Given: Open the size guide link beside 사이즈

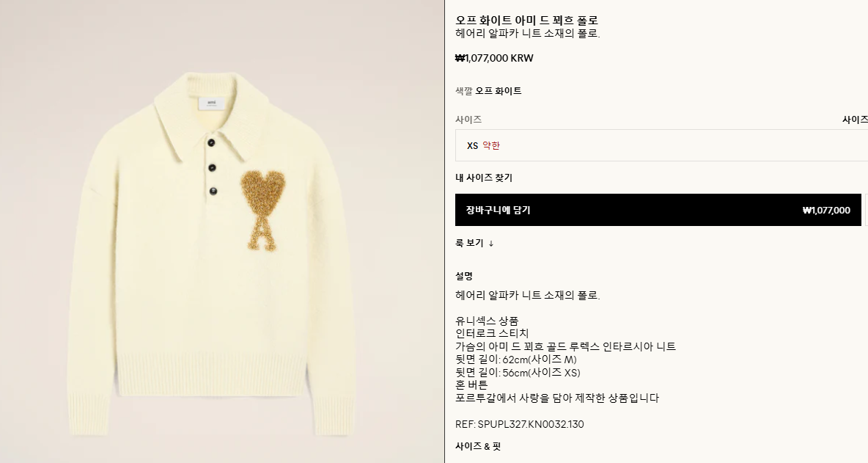Looking at the screenshot, I should tap(855, 120).
